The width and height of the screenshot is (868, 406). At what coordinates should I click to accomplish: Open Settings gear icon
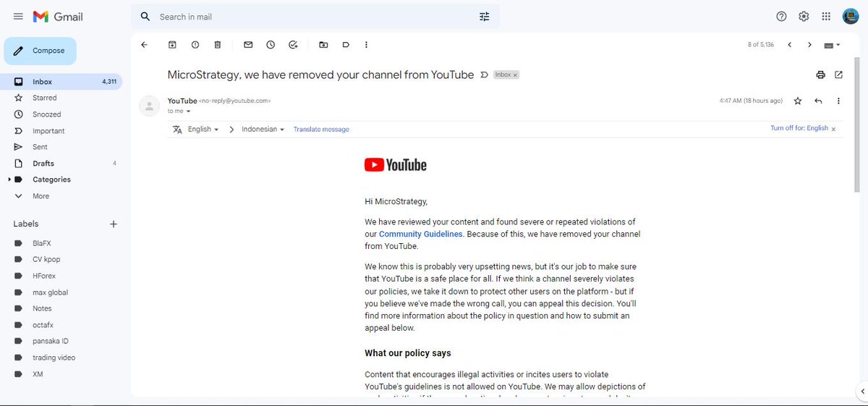click(x=804, y=16)
